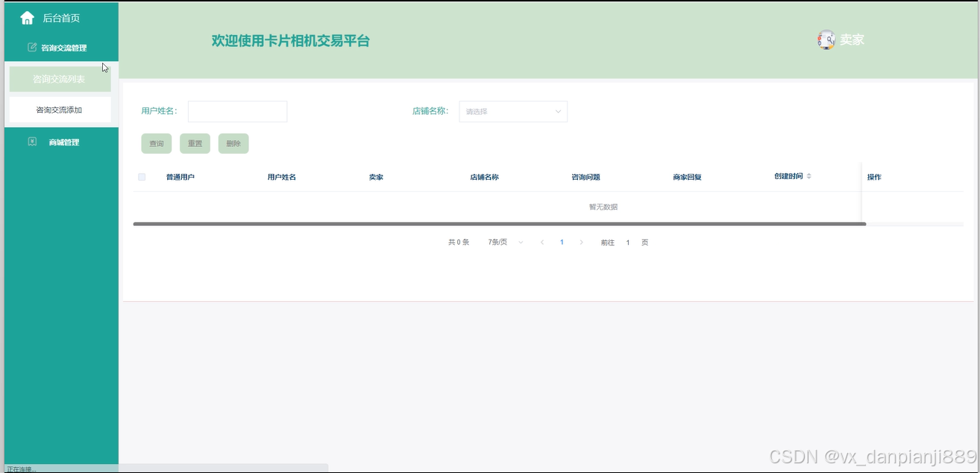Viewport: 980px width, 473px height.
Task: Click the 查询 button
Action: [x=157, y=143]
